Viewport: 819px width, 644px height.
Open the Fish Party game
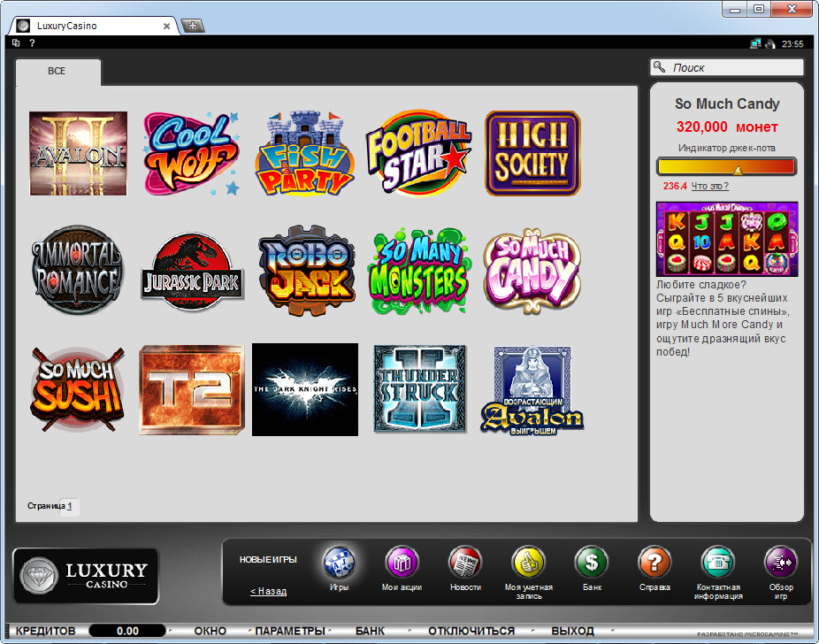click(x=305, y=153)
